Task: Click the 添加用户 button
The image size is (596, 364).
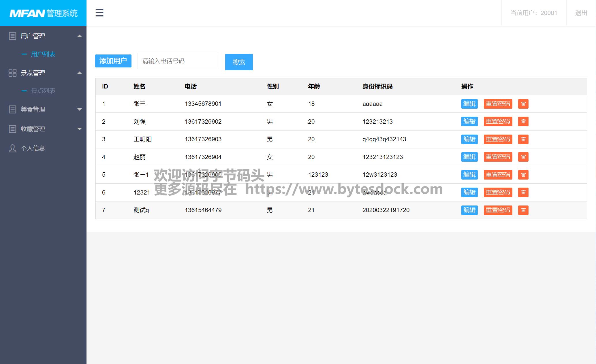Action: point(113,61)
